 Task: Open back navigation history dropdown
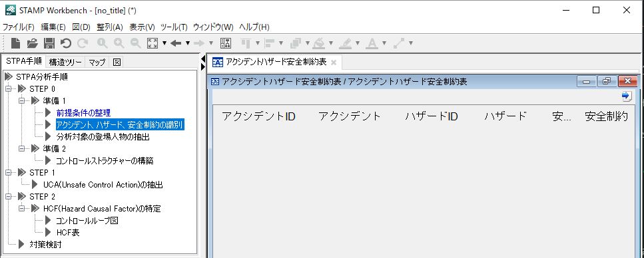(x=188, y=43)
